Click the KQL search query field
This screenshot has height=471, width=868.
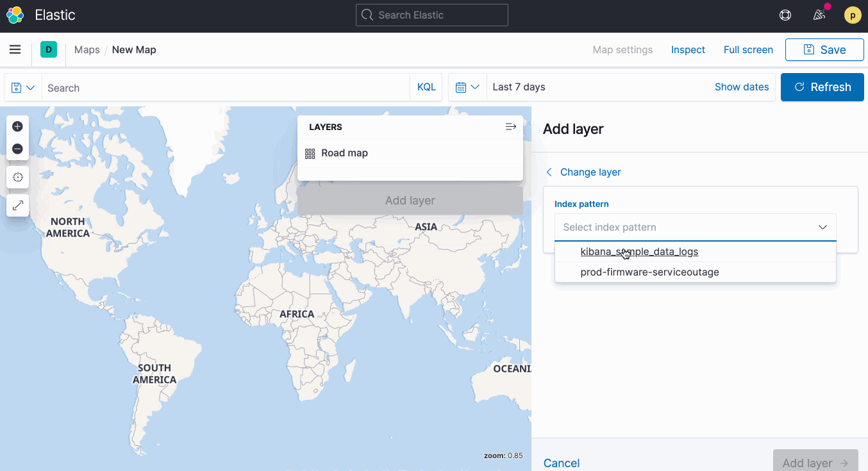tap(226, 88)
